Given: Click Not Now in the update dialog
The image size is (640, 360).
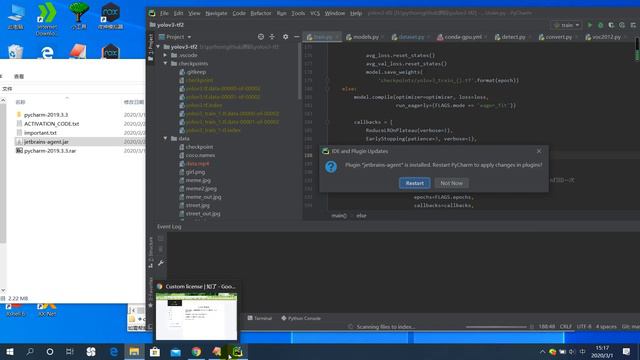Looking at the screenshot, I should coord(451,183).
